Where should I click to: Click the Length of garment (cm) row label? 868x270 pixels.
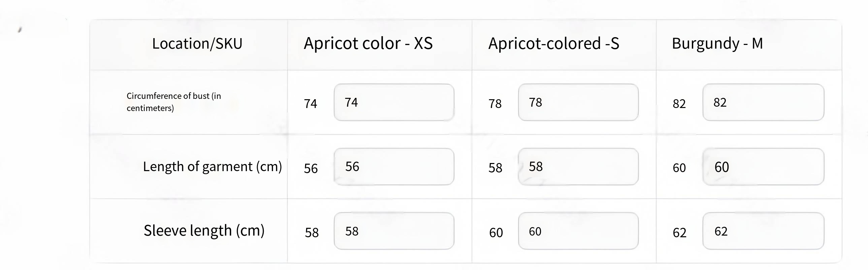click(212, 167)
